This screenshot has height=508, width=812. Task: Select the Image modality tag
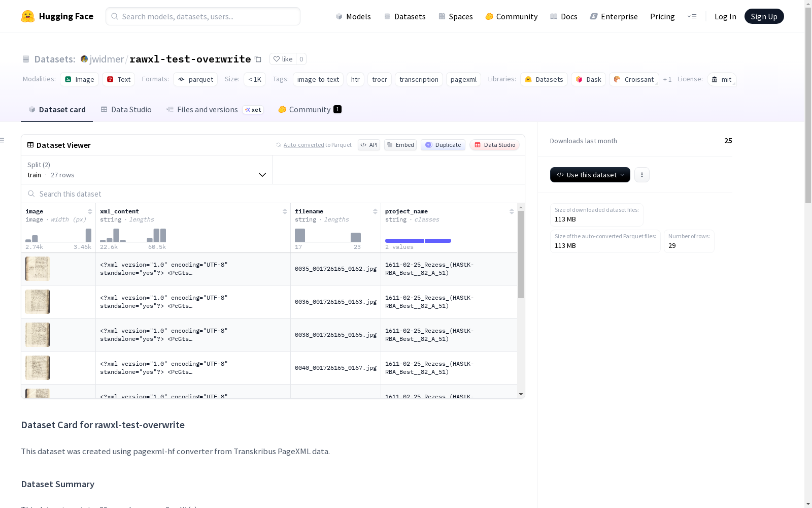(80, 79)
